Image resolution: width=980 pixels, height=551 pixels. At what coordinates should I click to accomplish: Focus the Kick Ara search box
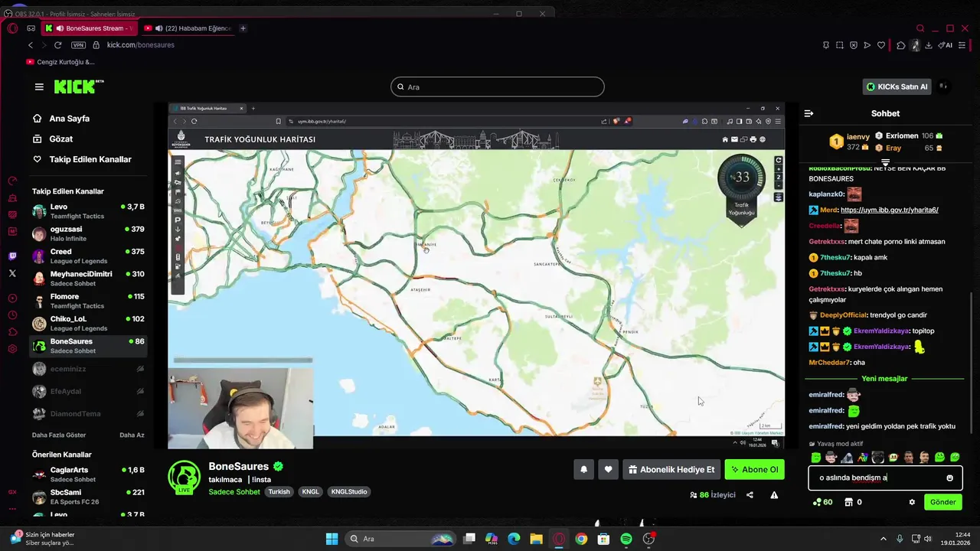tap(498, 87)
